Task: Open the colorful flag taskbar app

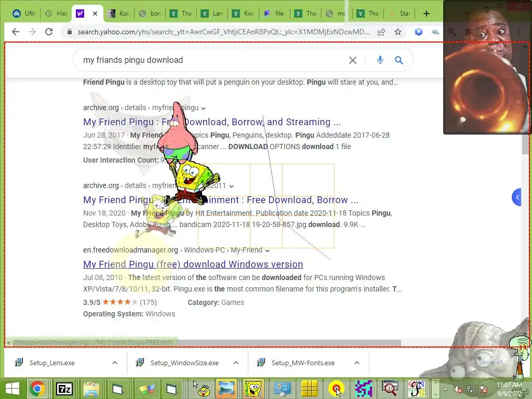Action: point(147,389)
